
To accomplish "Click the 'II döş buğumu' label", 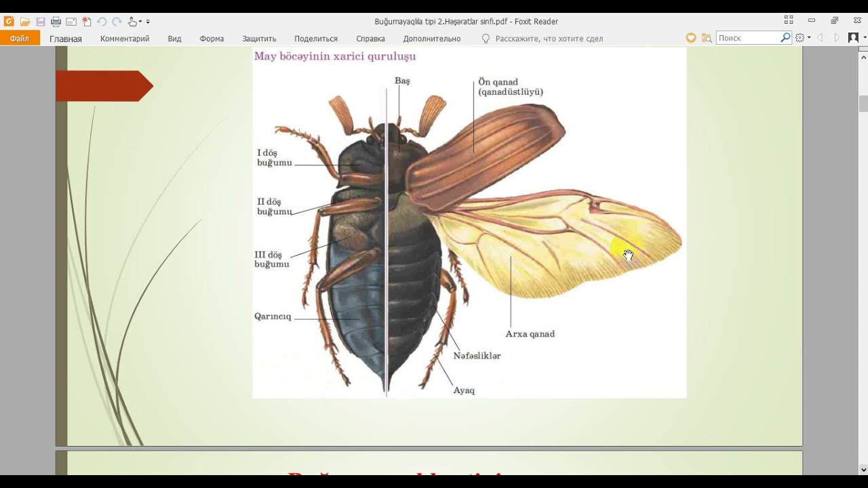I will [x=274, y=207].
